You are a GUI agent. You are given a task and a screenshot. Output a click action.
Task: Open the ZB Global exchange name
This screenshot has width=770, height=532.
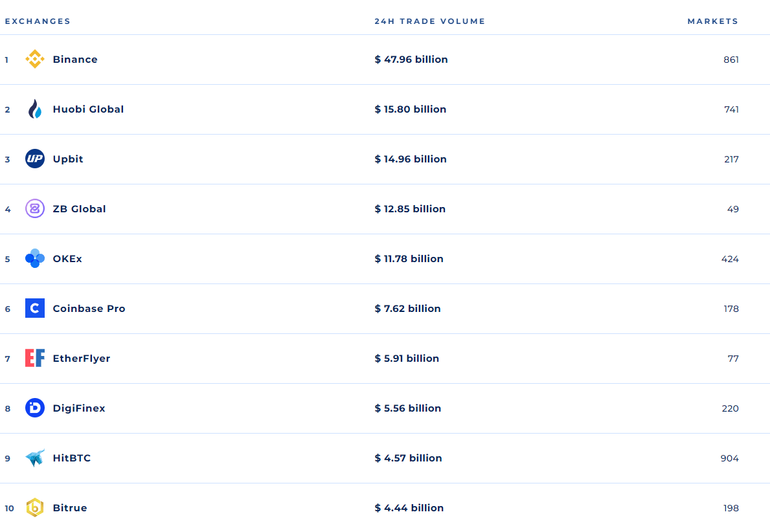pyautogui.click(x=79, y=208)
